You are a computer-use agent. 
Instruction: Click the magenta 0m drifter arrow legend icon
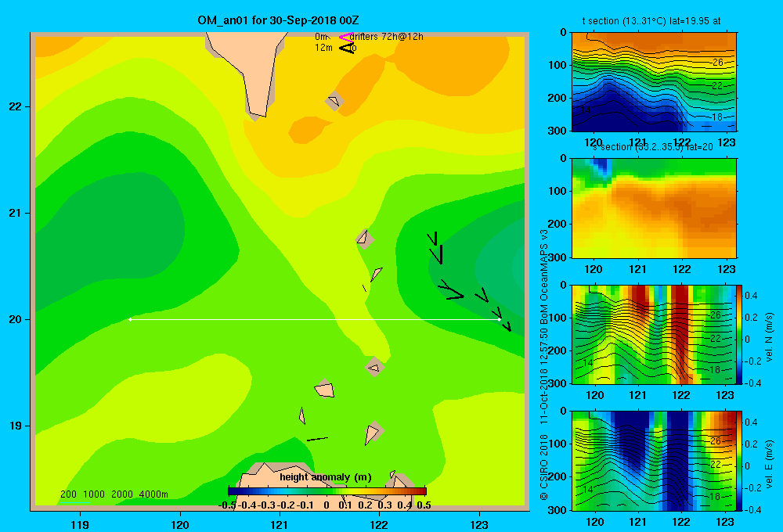pyautogui.click(x=346, y=37)
